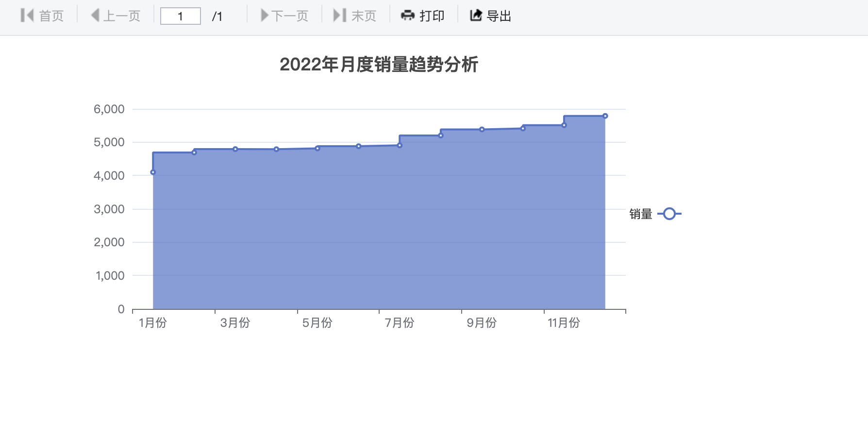
Task: Click the 5月份 axis label
Action: [x=317, y=323]
